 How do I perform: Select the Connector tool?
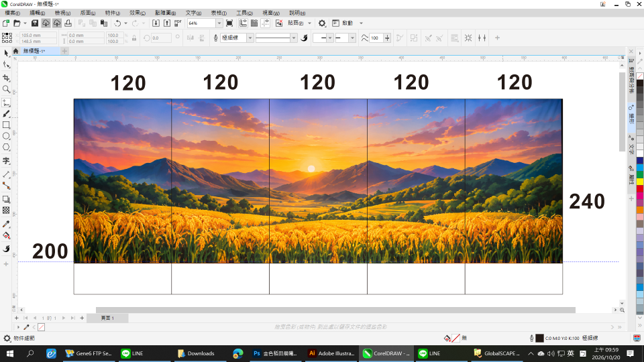pyautogui.click(x=6, y=186)
